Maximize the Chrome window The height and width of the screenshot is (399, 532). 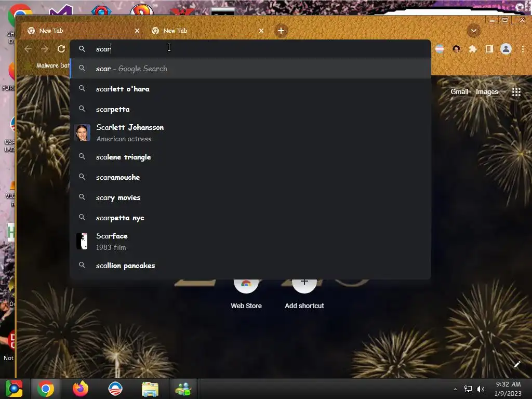click(505, 20)
